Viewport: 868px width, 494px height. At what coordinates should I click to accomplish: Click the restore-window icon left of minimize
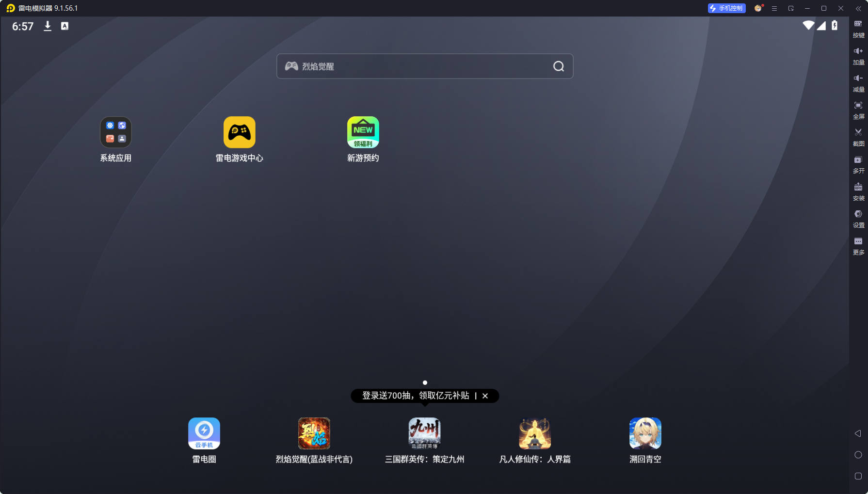(x=791, y=8)
